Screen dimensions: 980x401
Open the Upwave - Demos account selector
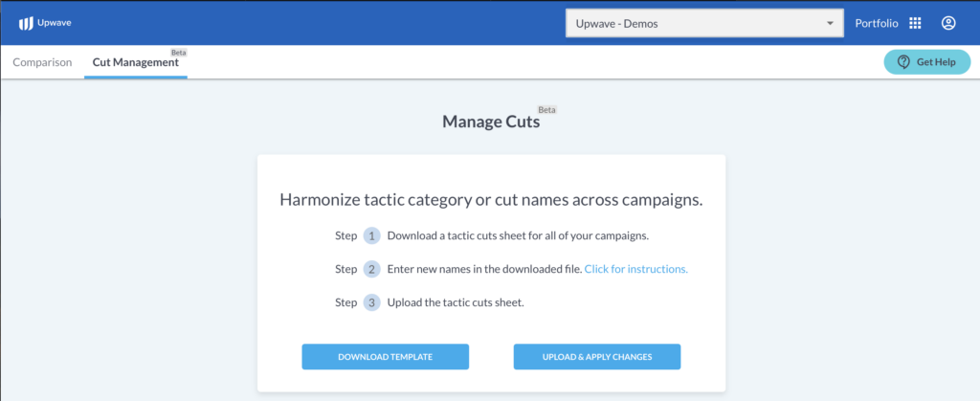pyautogui.click(x=705, y=24)
